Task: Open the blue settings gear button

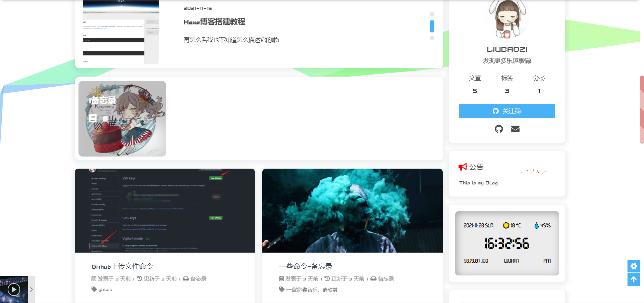Action: [634, 266]
